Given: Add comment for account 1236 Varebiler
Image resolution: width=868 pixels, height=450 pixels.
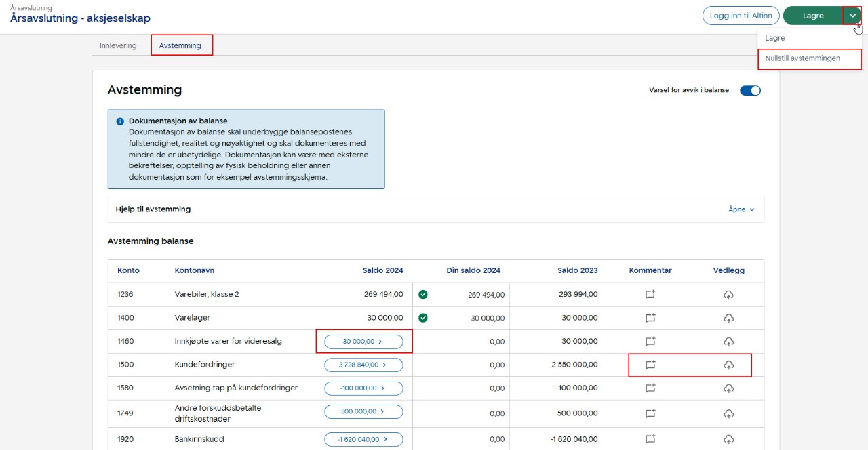Looking at the screenshot, I should pos(650,295).
